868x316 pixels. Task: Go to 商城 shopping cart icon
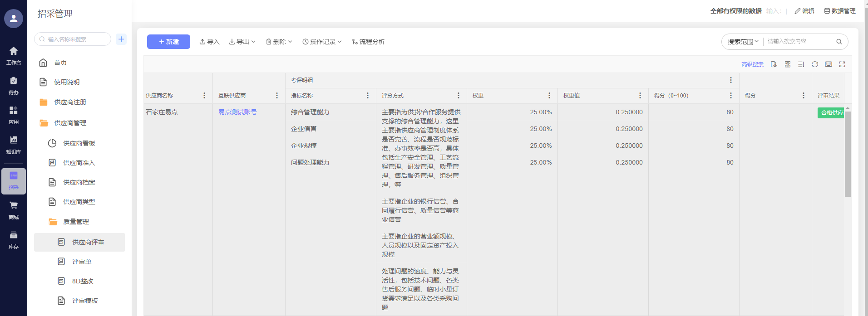[14, 210]
